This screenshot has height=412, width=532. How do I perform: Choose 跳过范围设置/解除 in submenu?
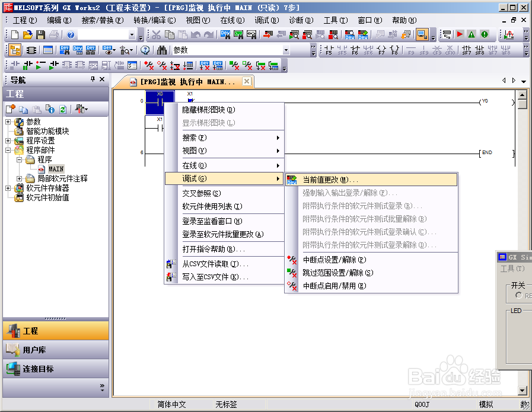[371, 273]
